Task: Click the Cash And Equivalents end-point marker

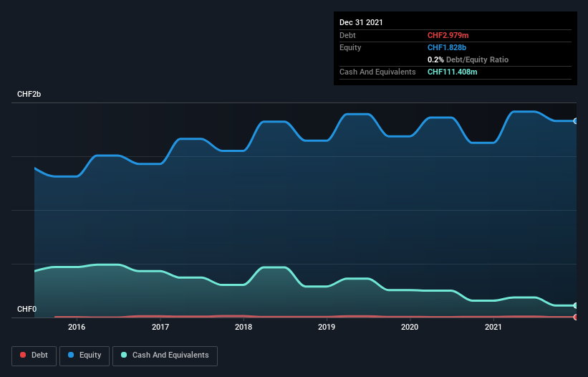Action: [x=576, y=305]
